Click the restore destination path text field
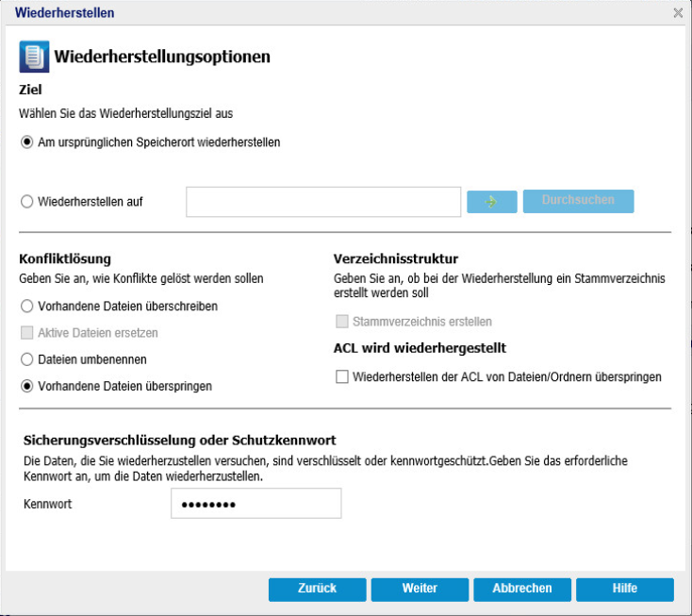 322,202
